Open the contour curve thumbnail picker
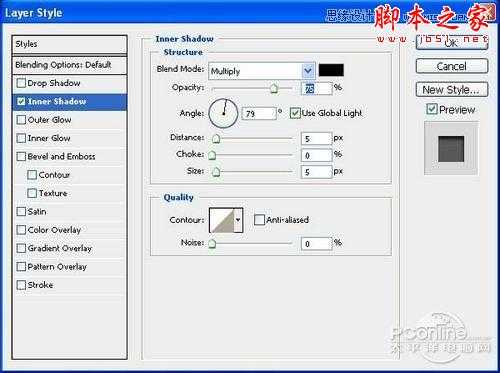This screenshot has width=500, height=373. 221,220
